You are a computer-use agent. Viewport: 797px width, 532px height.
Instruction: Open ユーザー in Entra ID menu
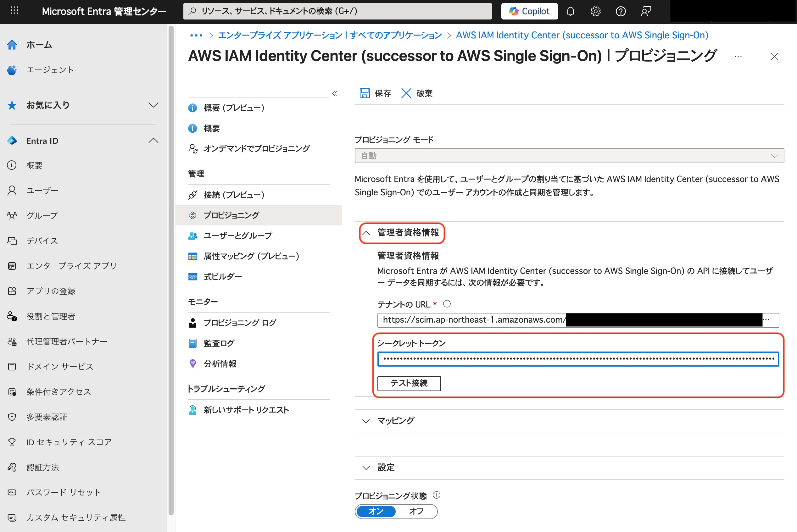pos(42,190)
